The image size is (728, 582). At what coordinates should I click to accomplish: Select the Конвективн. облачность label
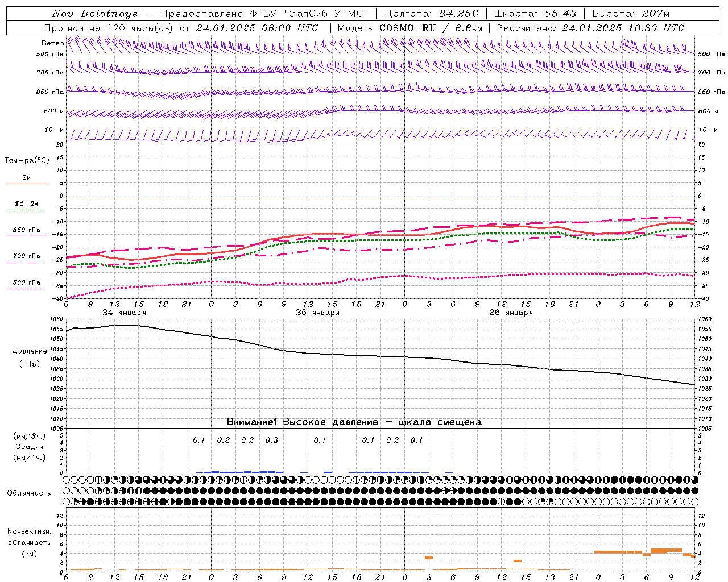pyautogui.click(x=29, y=537)
